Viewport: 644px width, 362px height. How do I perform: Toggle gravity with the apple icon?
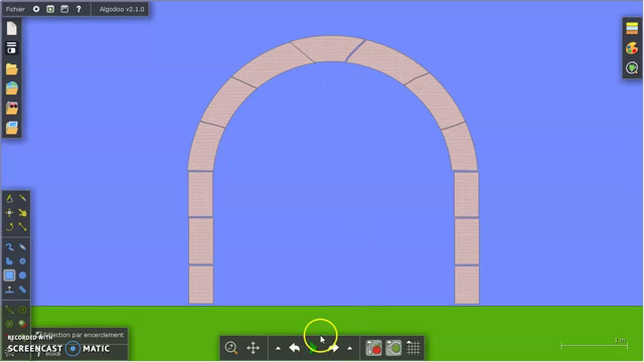[374, 348]
